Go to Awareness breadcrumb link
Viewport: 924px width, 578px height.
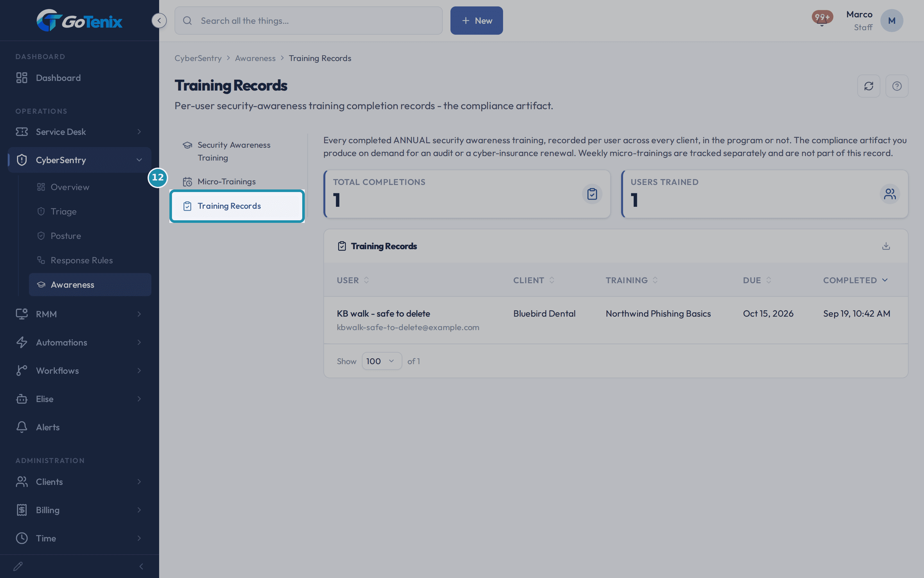[x=255, y=58]
